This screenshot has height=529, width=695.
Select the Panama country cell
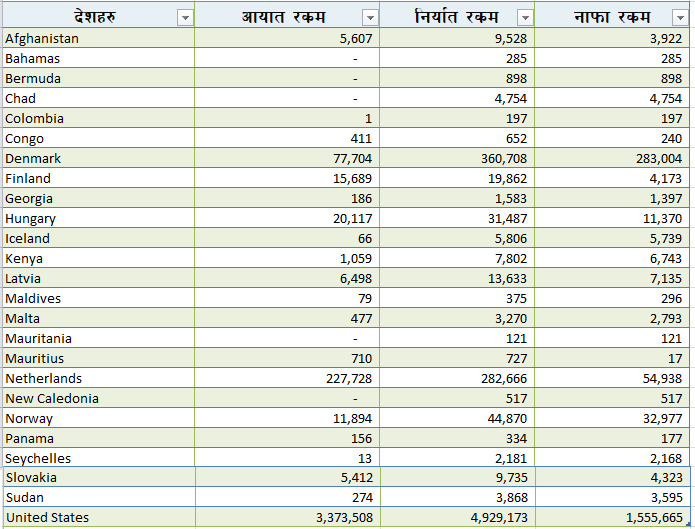tap(99, 438)
